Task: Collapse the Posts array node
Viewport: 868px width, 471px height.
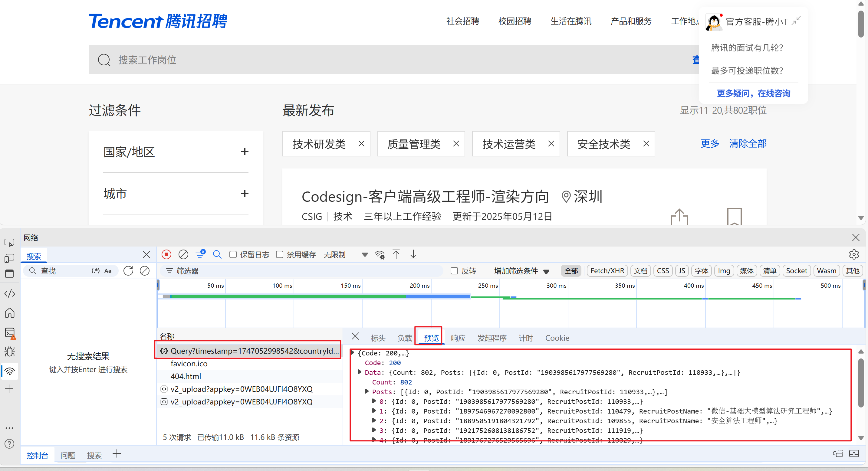Action: point(367,391)
